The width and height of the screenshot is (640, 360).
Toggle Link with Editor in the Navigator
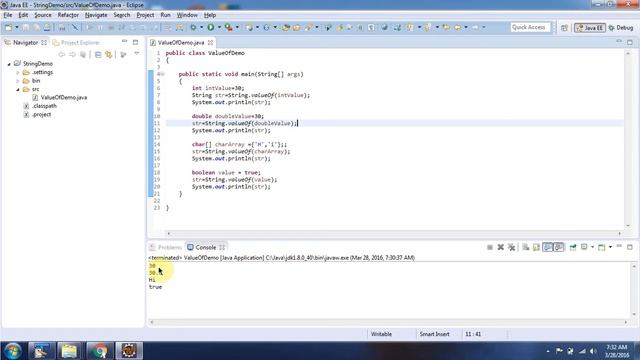[x=109, y=54]
